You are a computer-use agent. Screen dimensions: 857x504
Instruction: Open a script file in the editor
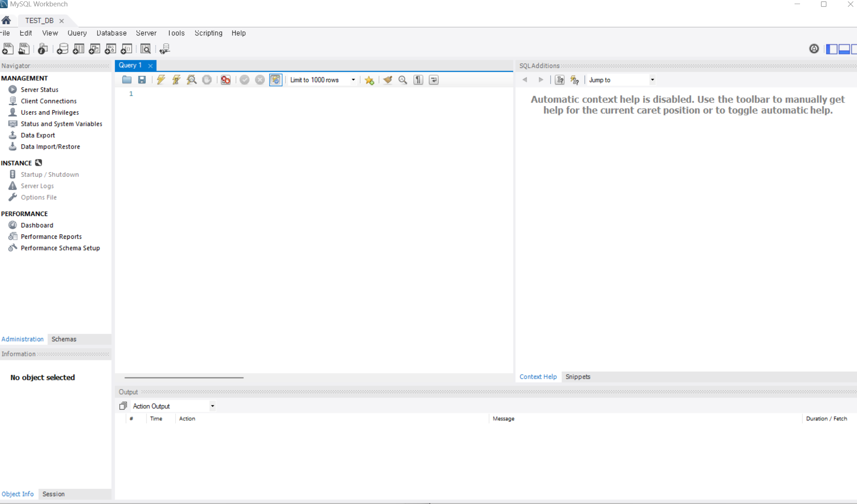(x=127, y=80)
